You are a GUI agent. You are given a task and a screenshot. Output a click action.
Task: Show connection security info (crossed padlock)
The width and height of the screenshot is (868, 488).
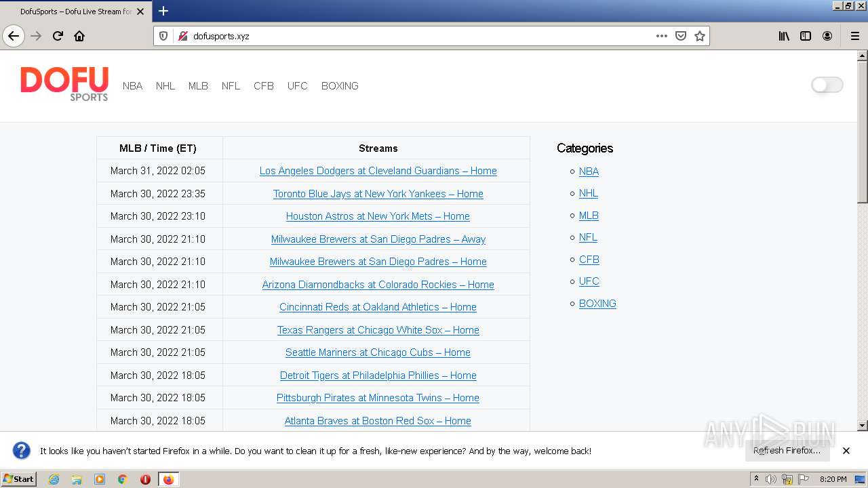tap(182, 36)
